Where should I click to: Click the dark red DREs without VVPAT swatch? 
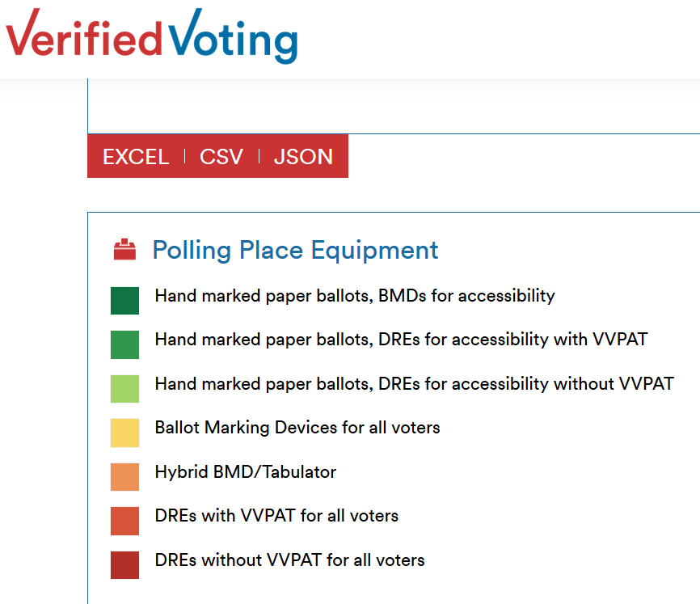[124, 564]
